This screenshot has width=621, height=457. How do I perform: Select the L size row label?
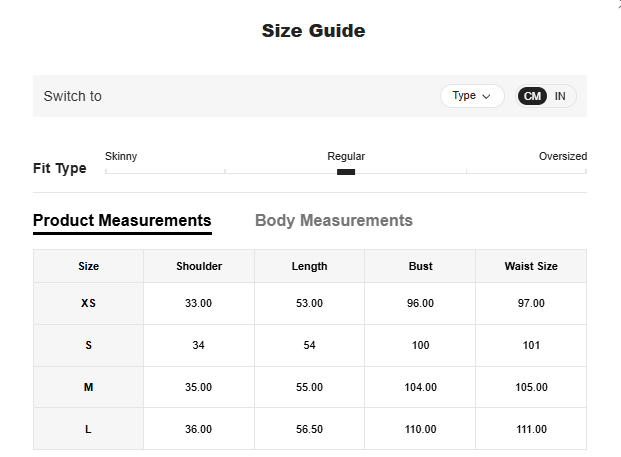pos(89,429)
